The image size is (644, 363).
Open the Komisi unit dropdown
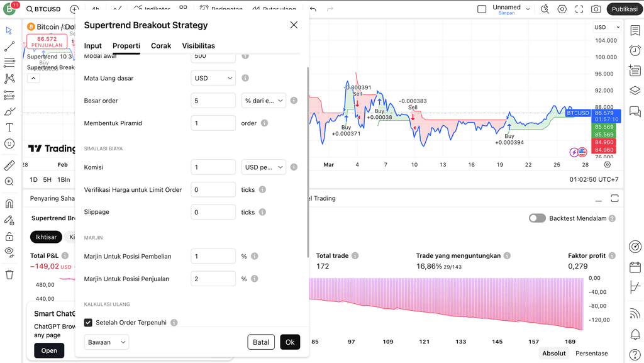[x=264, y=167]
